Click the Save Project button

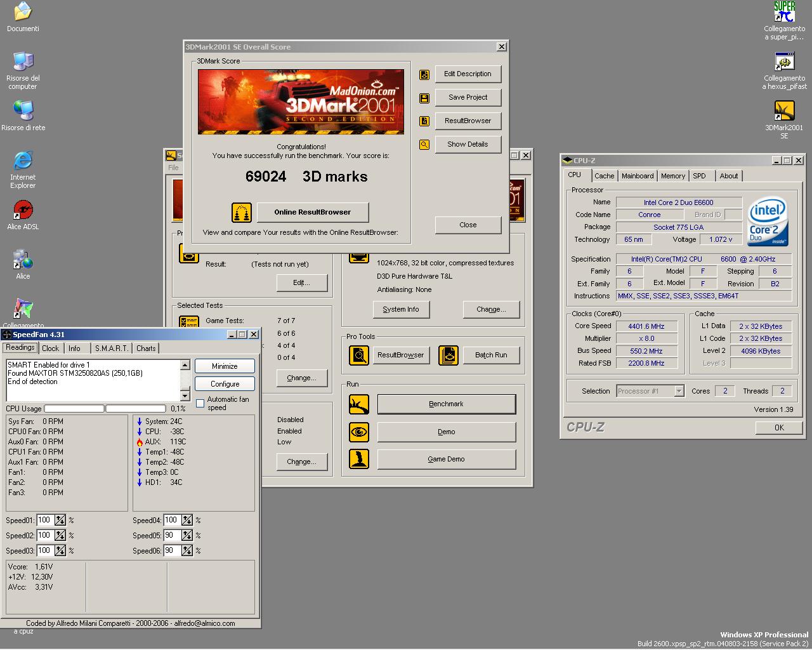468,98
